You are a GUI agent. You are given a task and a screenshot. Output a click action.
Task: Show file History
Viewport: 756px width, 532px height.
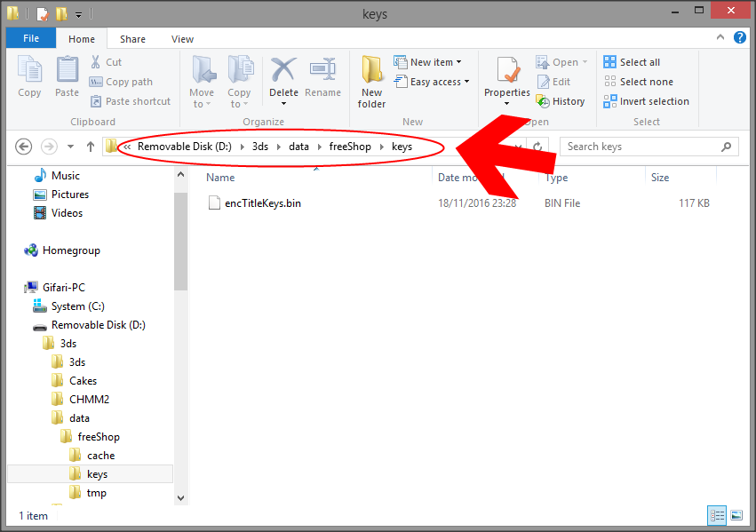click(x=561, y=101)
